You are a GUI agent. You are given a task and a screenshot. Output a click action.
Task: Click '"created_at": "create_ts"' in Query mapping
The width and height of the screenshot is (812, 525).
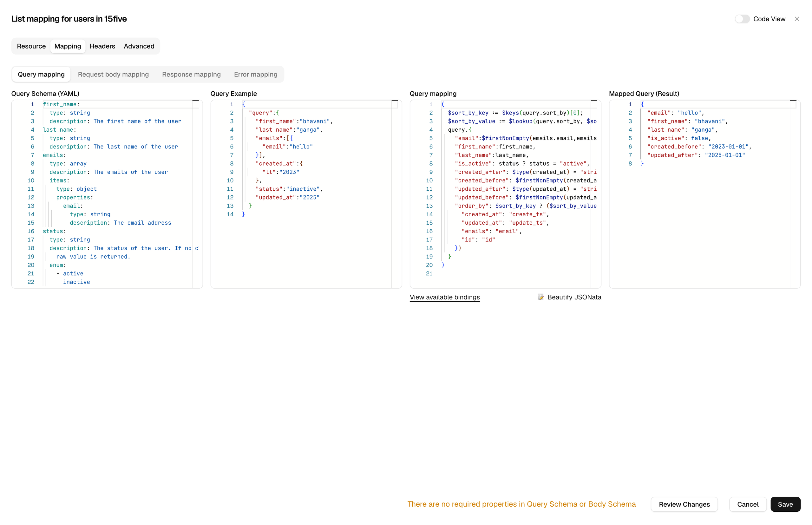(x=505, y=214)
